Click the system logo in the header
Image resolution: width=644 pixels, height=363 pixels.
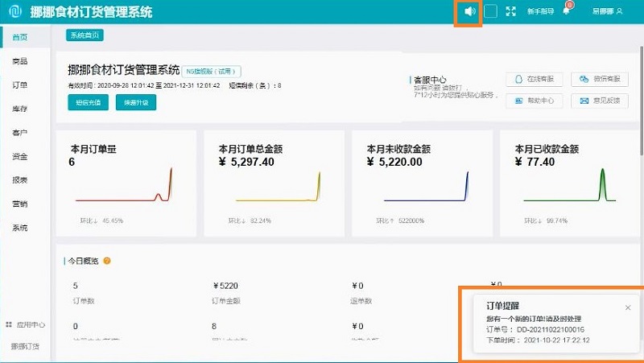tap(14, 11)
